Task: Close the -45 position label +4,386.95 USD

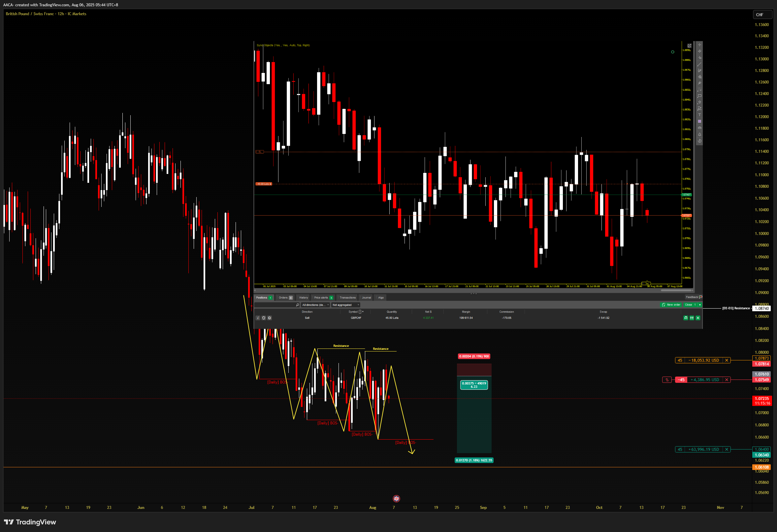Action: pos(727,380)
